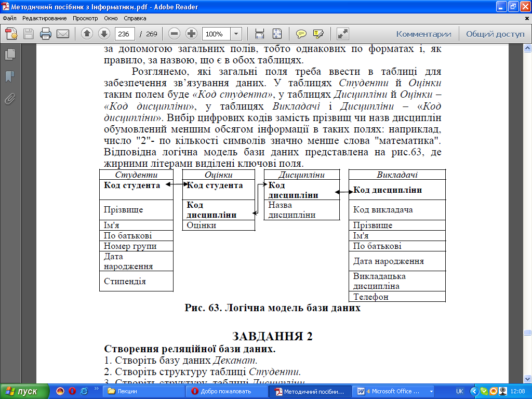Click the page number field showing 236
This screenshot has height=399, width=532.
pos(125,34)
